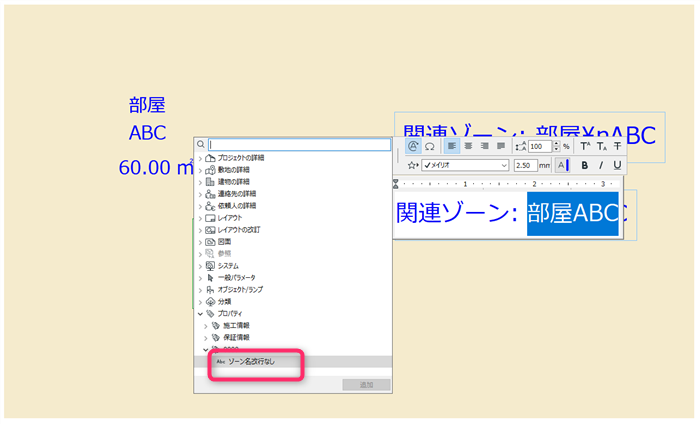Center-align text in the formatting palette

tap(468, 146)
